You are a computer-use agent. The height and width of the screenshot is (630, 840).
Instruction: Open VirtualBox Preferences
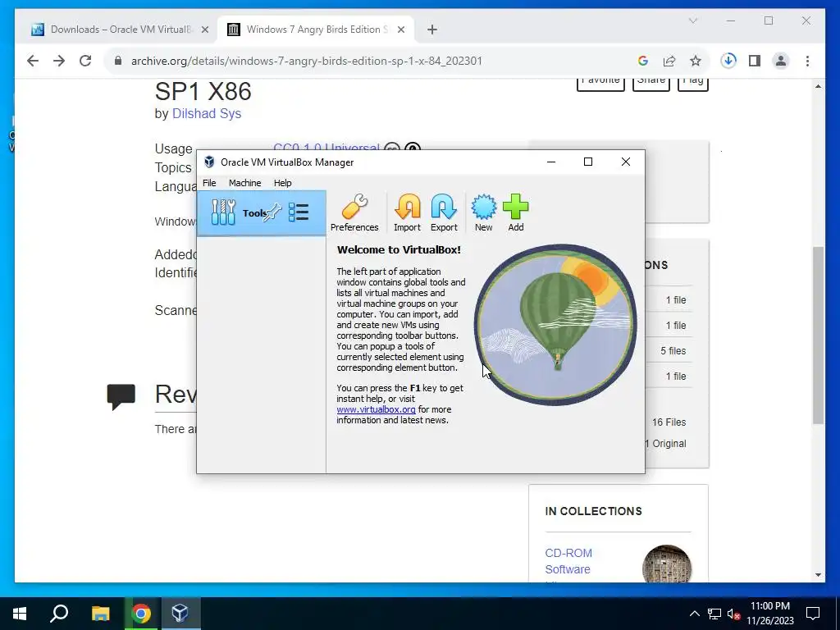pyautogui.click(x=354, y=212)
